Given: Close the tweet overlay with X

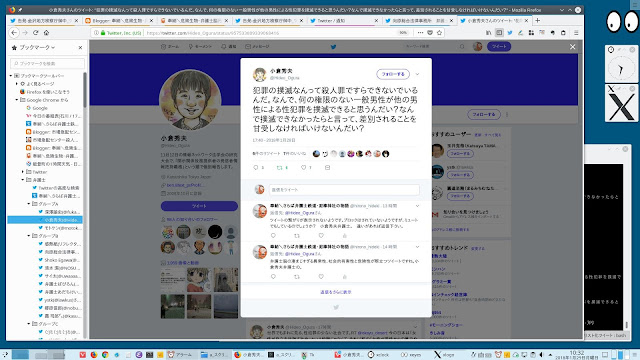Looking at the screenshot, I should (573, 47).
